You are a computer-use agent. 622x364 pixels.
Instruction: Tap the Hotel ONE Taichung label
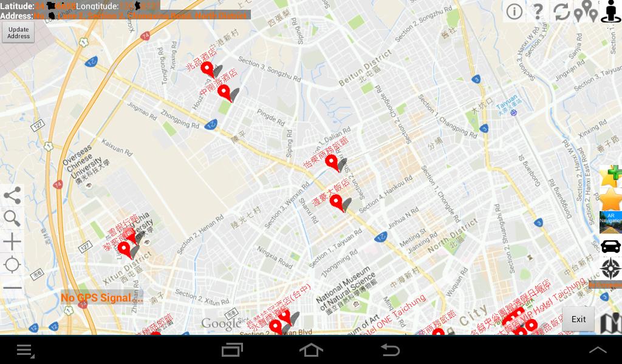pos(393,315)
